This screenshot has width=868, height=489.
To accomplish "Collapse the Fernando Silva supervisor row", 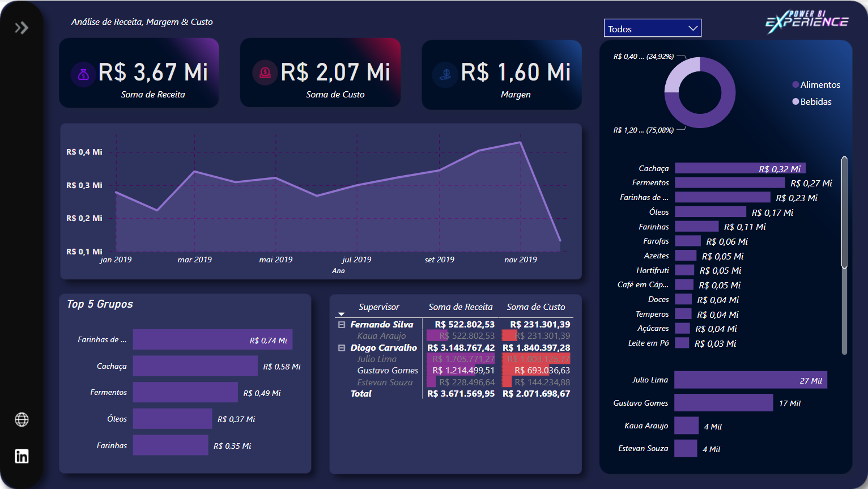I will [342, 325].
